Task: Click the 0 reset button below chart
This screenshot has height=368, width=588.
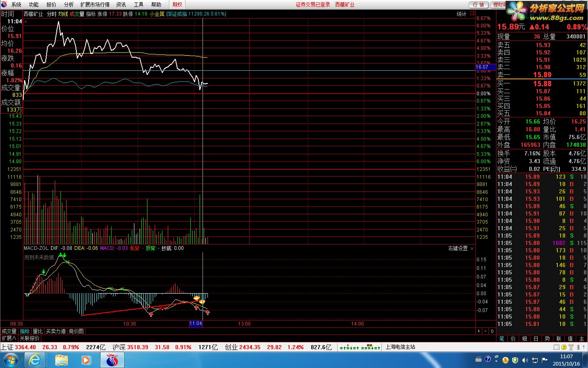Action: [x=492, y=331]
